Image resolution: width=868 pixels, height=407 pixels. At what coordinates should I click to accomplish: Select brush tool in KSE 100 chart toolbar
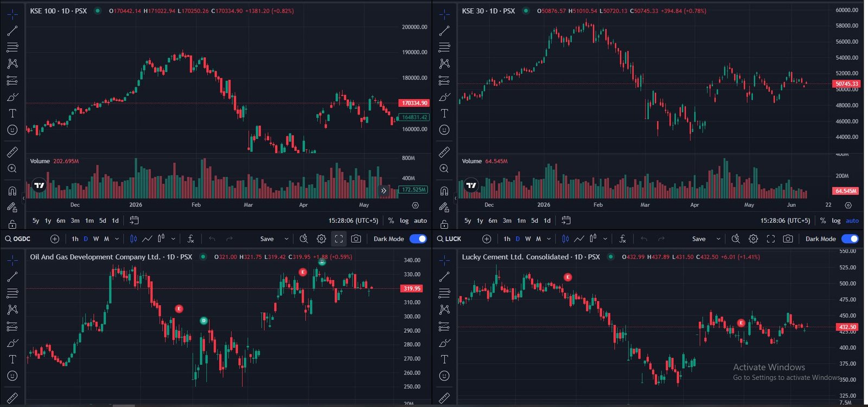click(12, 97)
